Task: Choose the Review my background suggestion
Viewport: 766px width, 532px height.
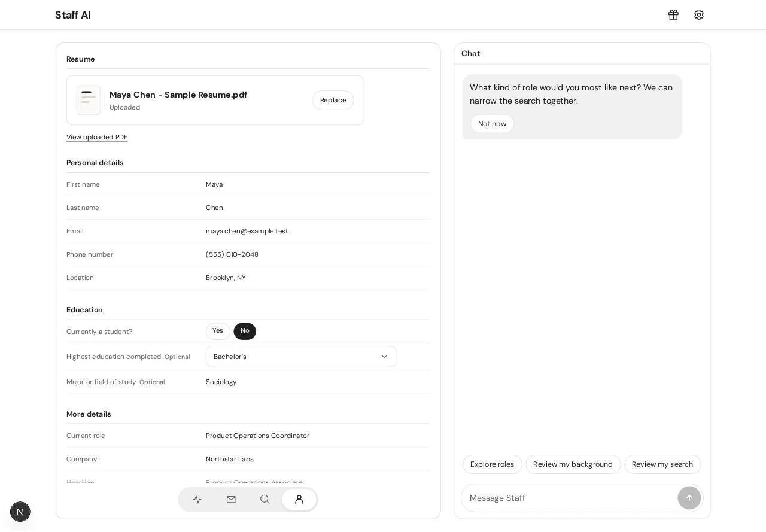Action: point(573,465)
